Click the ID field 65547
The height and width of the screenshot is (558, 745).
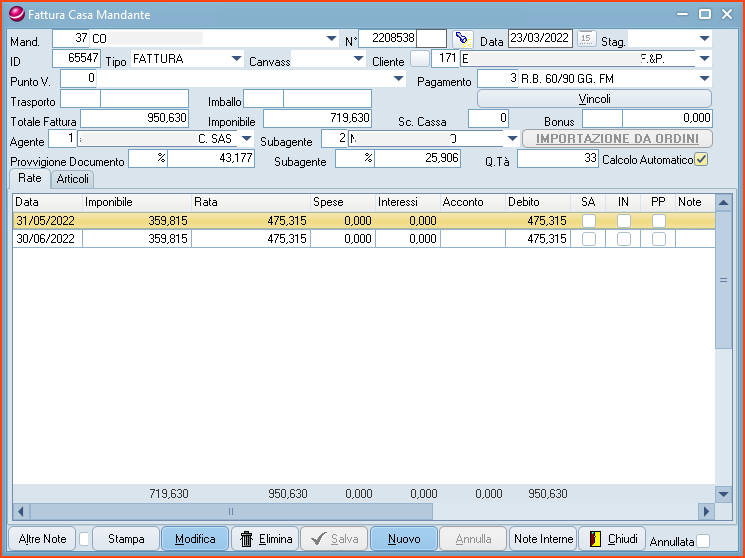coord(76,58)
